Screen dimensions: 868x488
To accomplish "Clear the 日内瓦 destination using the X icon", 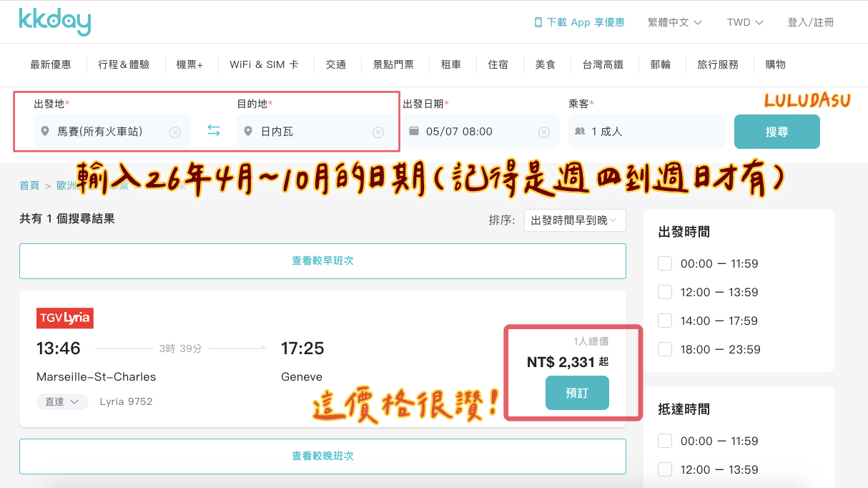I will coord(379,131).
